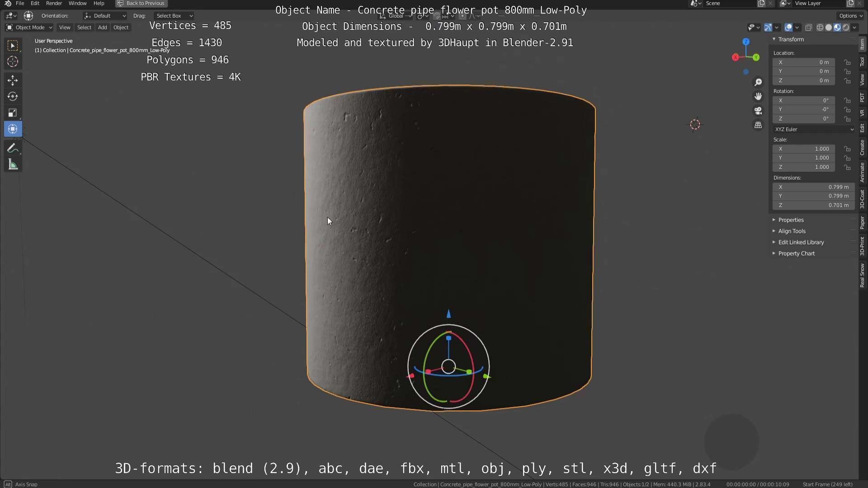The image size is (868, 488).
Task: Switch to the 3D-Print sidebar tab
Action: click(x=862, y=246)
